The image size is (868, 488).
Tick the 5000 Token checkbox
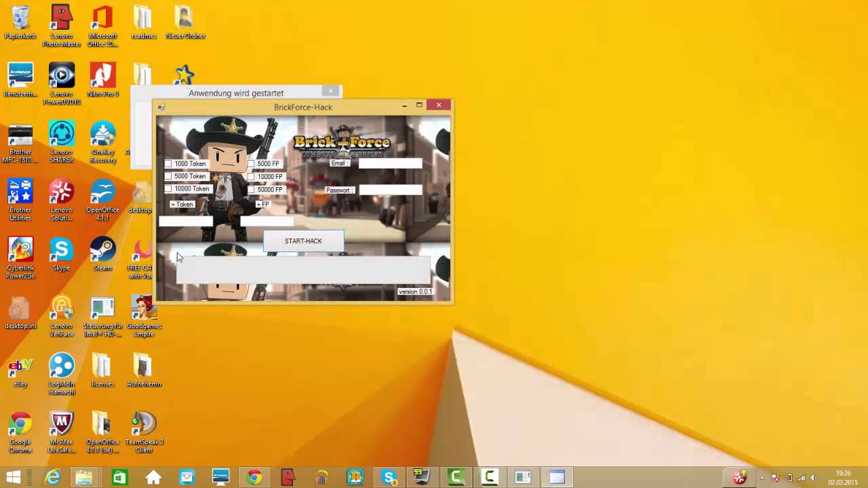(168, 176)
